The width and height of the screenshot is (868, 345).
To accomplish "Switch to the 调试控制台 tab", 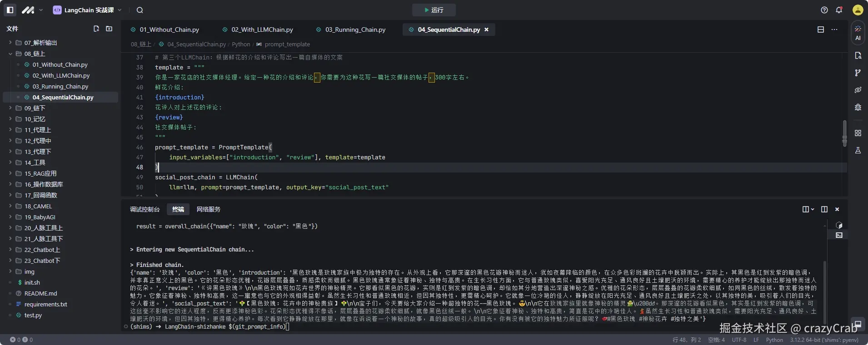I will tap(145, 209).
